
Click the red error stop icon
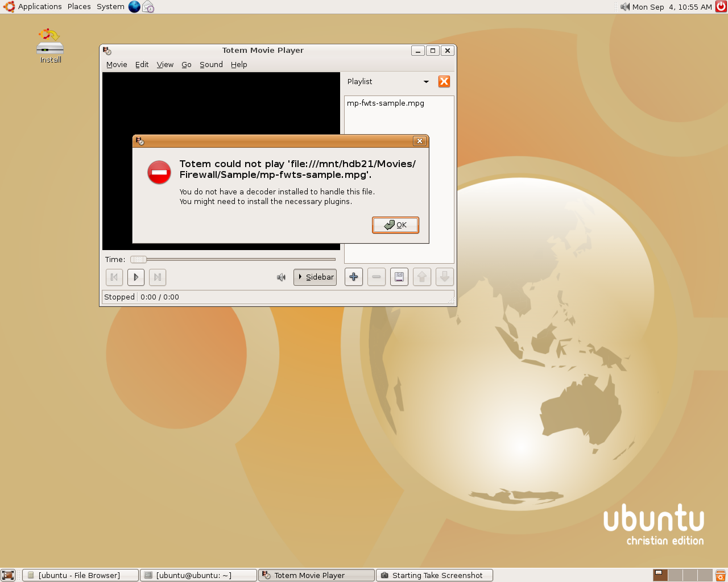click(159, 172)
